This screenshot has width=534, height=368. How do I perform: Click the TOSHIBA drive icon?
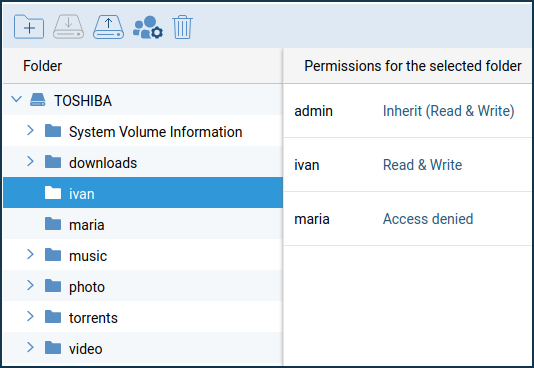[37, 100]
